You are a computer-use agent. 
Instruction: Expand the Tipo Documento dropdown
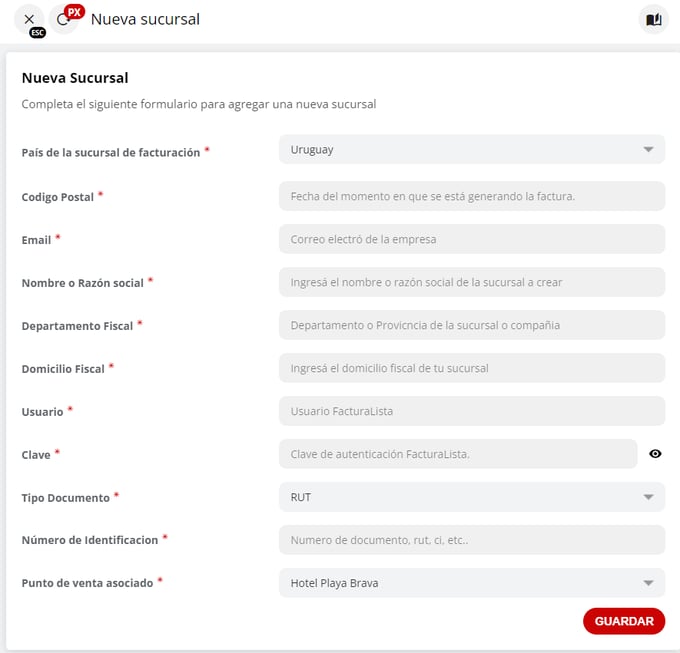(471, 497)
